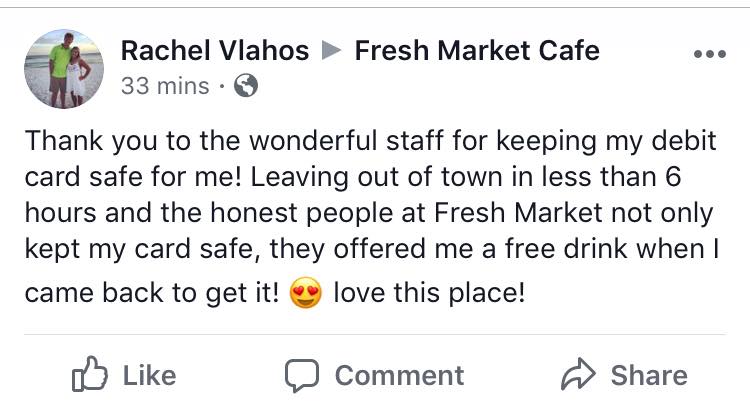The image size is (750, 414).
Task: Open the three-dot post options menu
Action: [709, 53]
